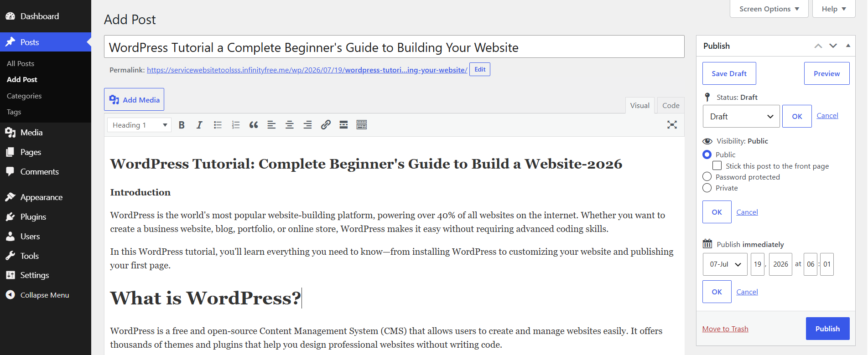This screenshot has height=355, width=868.
Task: Select the Public visibility radio button
Action: point(707,154)
